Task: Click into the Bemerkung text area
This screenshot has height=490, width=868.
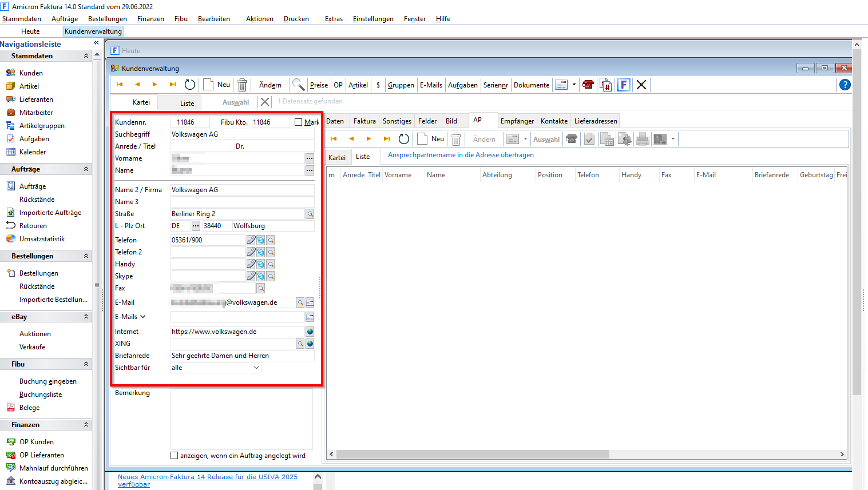Action: tap(241, 419)
